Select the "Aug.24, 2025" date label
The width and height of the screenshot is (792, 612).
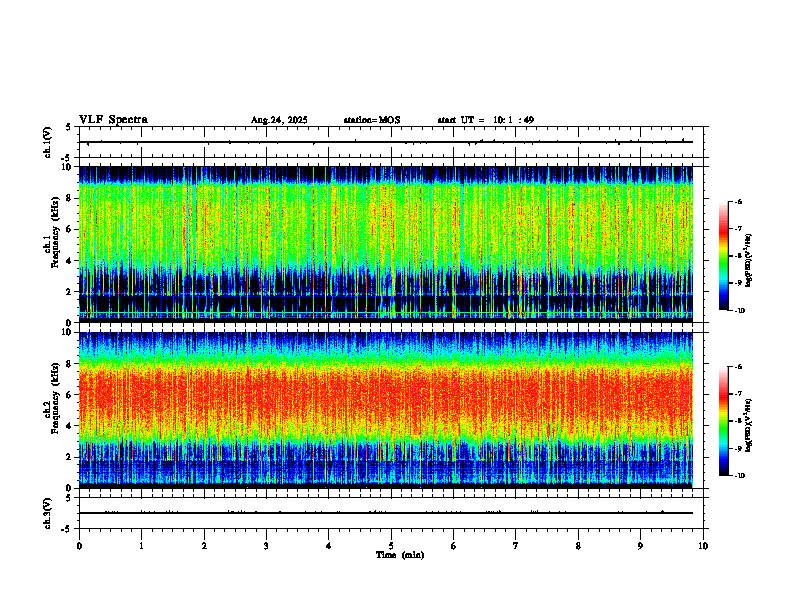(x=279, y=120)
